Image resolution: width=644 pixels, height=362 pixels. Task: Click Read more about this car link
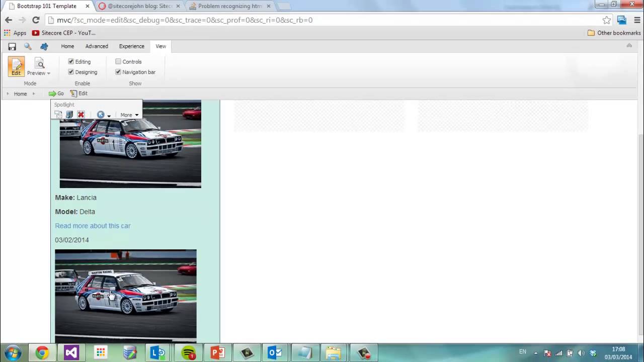point(93,226)
